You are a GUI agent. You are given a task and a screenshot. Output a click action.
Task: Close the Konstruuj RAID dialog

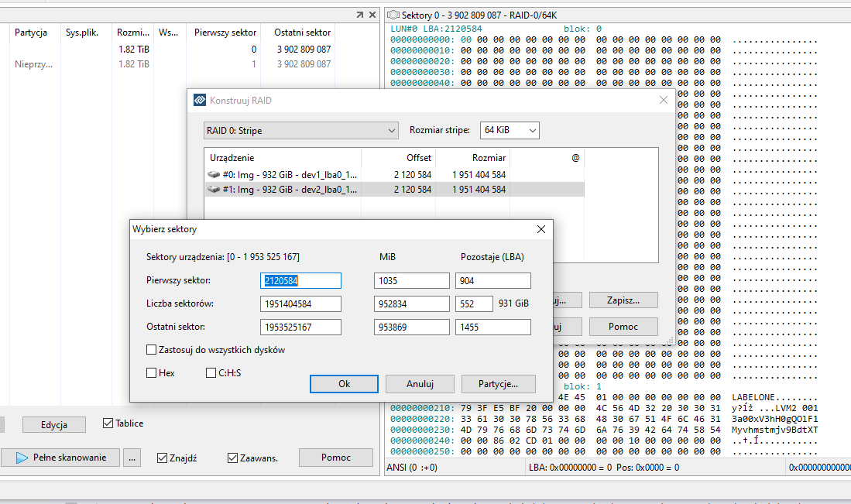coord(663,101)
